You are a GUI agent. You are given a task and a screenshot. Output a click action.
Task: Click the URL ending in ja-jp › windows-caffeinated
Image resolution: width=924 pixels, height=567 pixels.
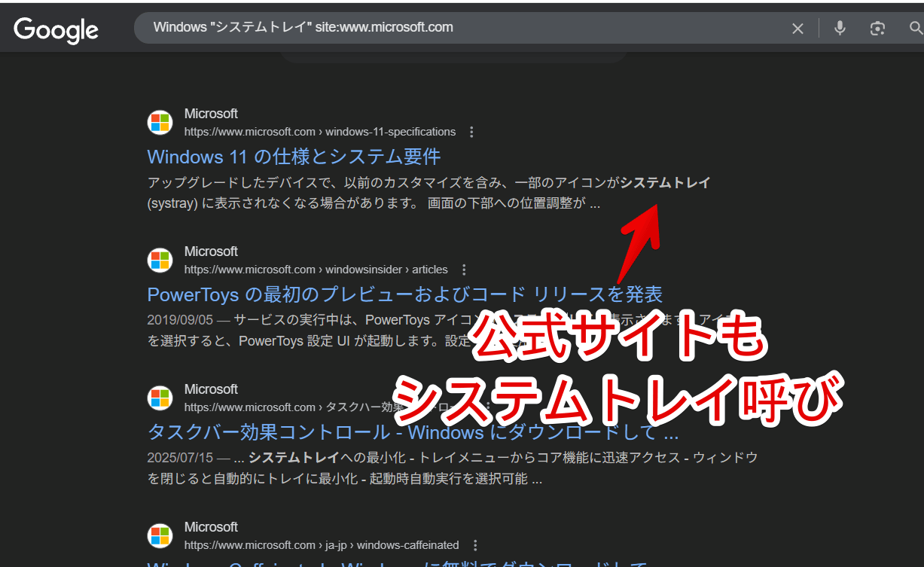322,545
